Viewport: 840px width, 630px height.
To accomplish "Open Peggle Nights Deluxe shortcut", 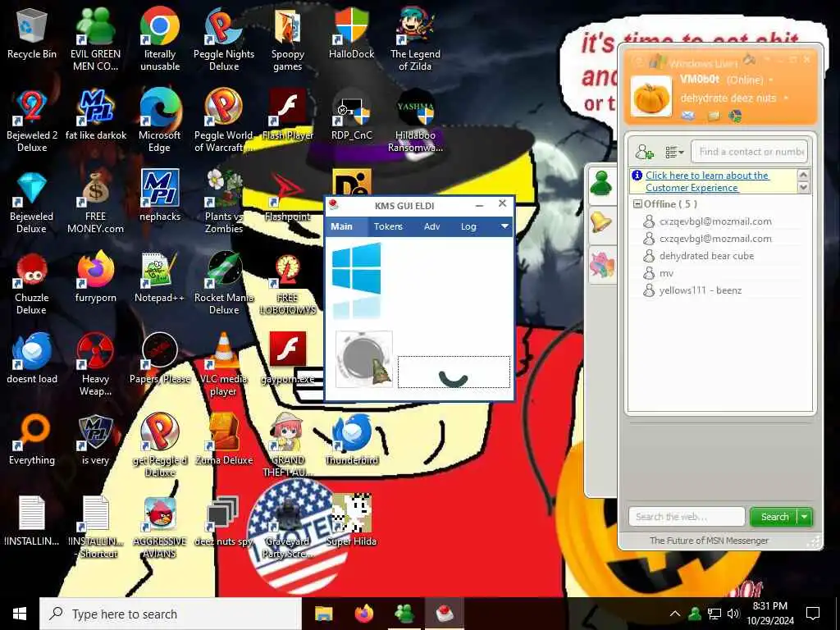I will [224, 39].
